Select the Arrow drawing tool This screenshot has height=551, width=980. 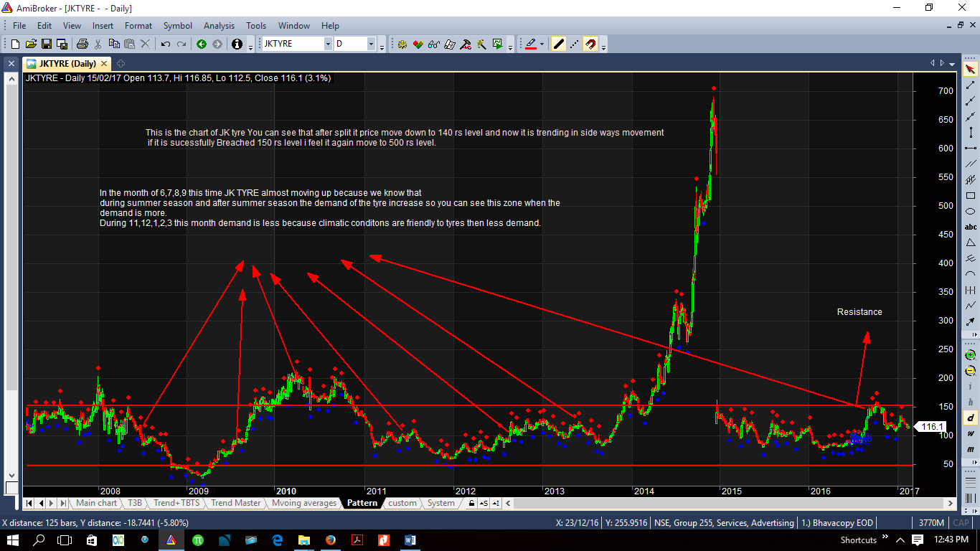[x=970, y=321]
